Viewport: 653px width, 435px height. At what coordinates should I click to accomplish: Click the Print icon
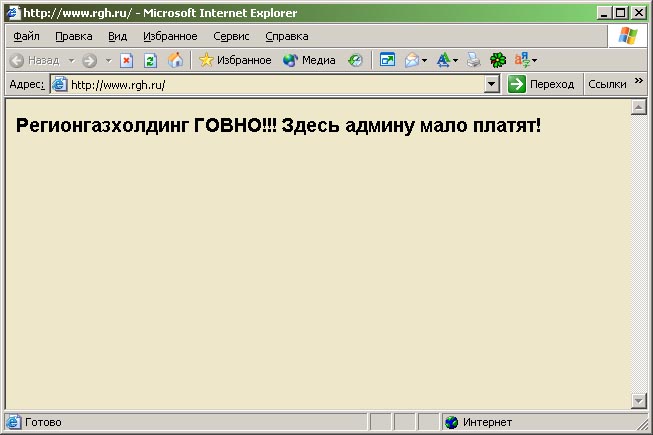[474, 60]
